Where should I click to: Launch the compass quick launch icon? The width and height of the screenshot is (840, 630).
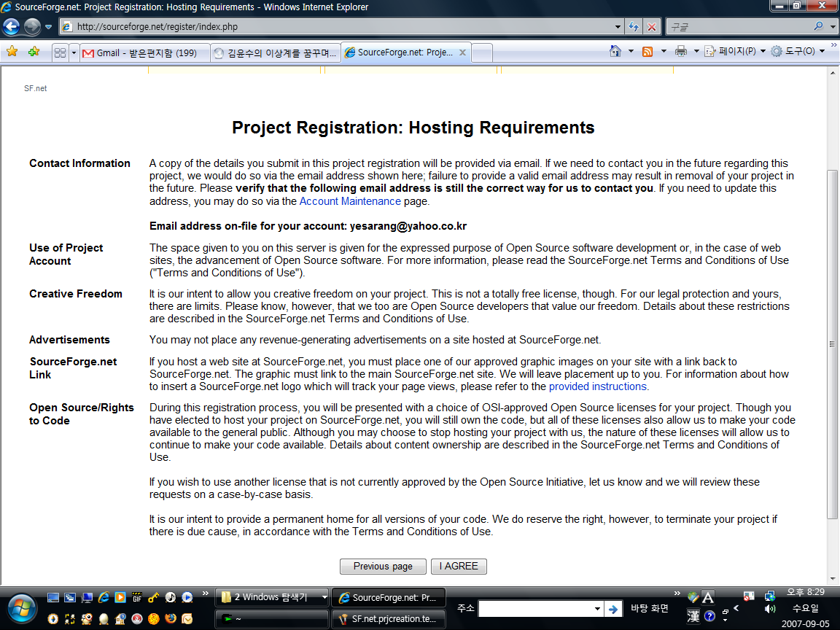(52, 619)
